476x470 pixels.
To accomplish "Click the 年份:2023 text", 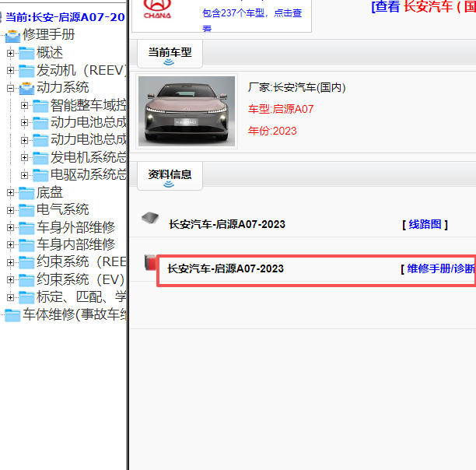I will point(272,132).
